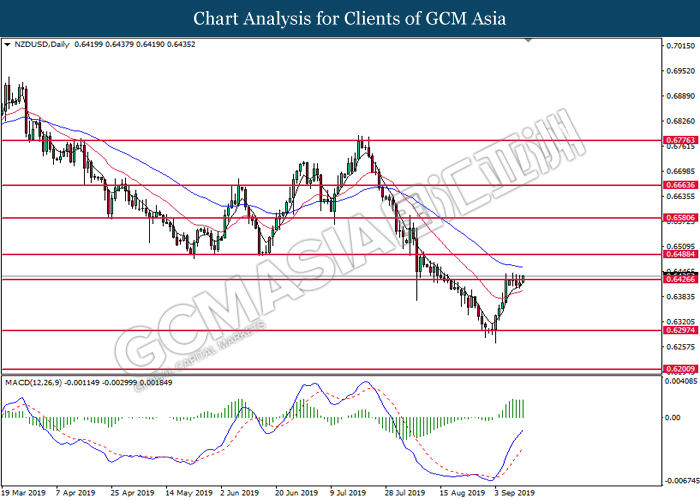
Task: Click the MACD(12,26,9) indicator label
Action: tap(33, 383)
